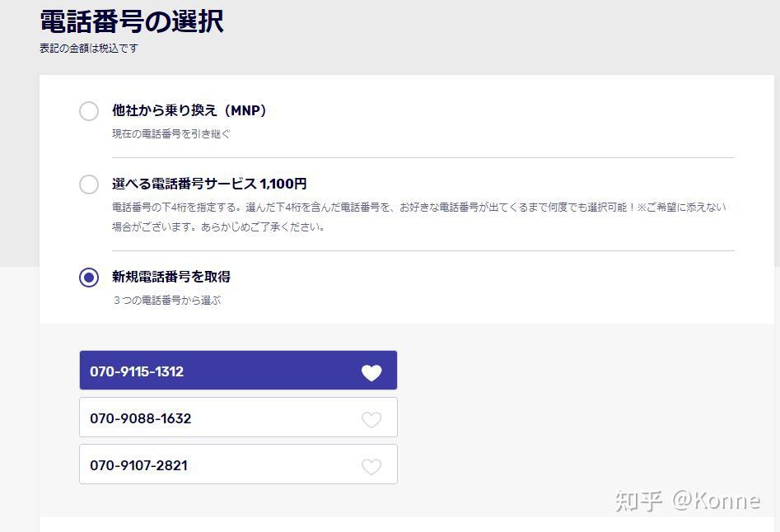Click the 1,100円 price text
Screen dimensions: 780x532
click(283, 184)
